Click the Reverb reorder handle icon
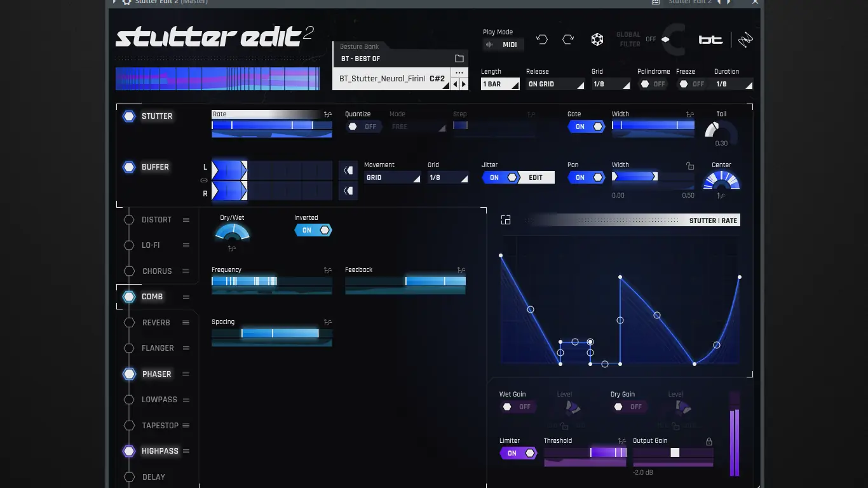This screenshot has width=868, height=488. tap(186, 323)
